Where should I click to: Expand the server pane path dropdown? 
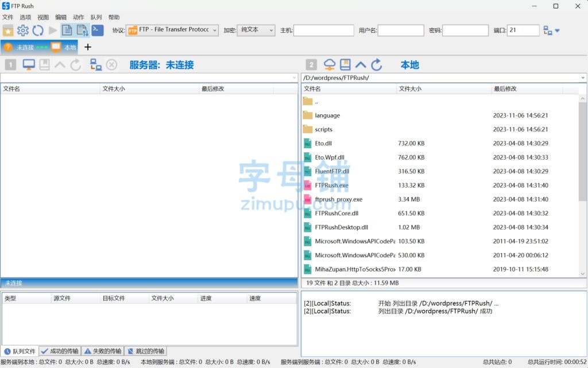(295, 78)
